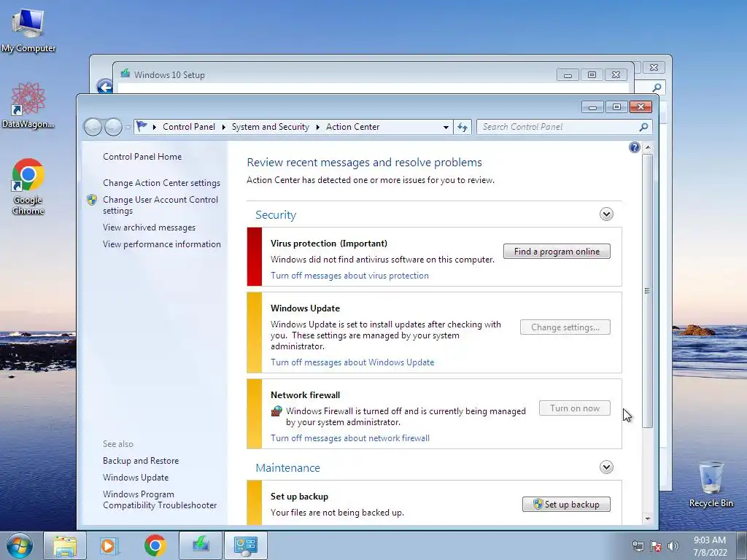
Task: Click the Turn on now button
Action: (x=575, y=408)
